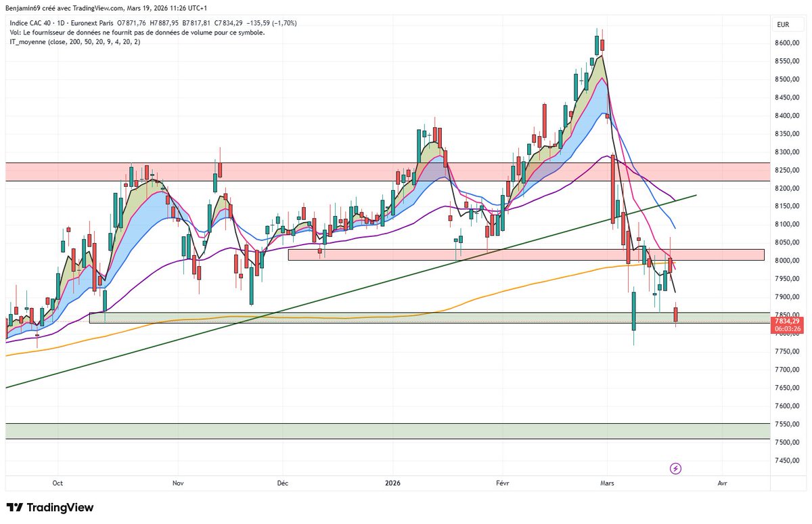Click the purple lightning idea icon on the chart

(675, 468)
